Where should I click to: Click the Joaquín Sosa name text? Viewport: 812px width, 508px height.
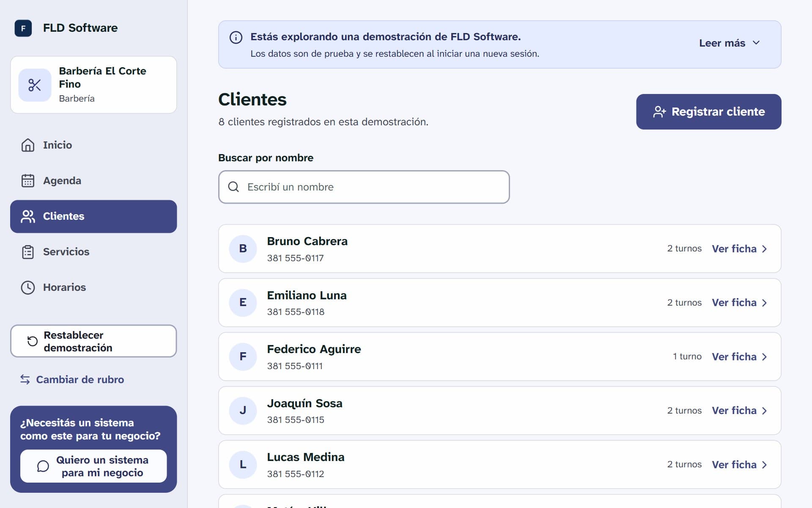[304, 403]
